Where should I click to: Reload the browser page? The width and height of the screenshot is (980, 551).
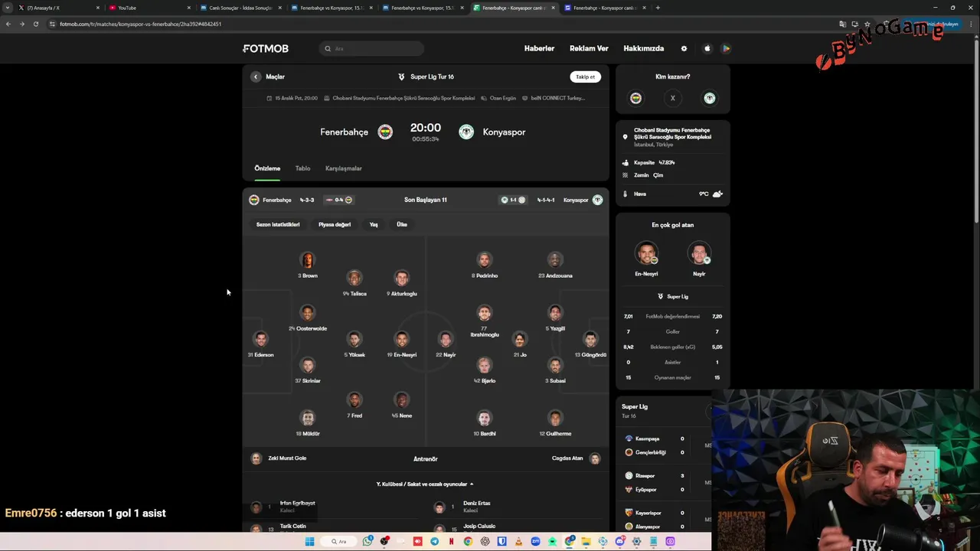point(35,24)
